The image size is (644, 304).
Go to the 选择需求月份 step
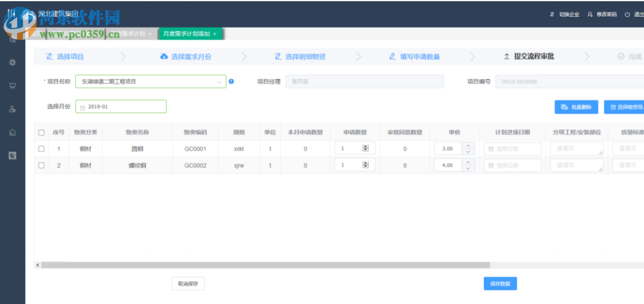pyautogui.click(x=185, y=57)
